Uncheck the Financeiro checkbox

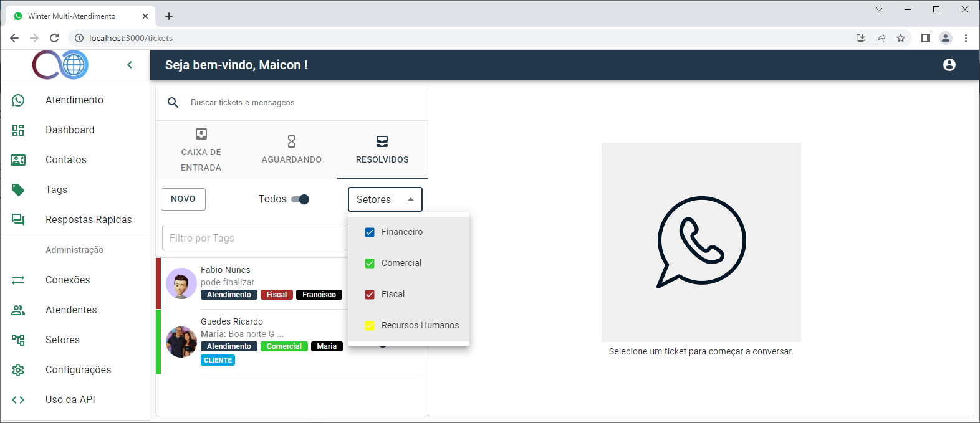370,232
